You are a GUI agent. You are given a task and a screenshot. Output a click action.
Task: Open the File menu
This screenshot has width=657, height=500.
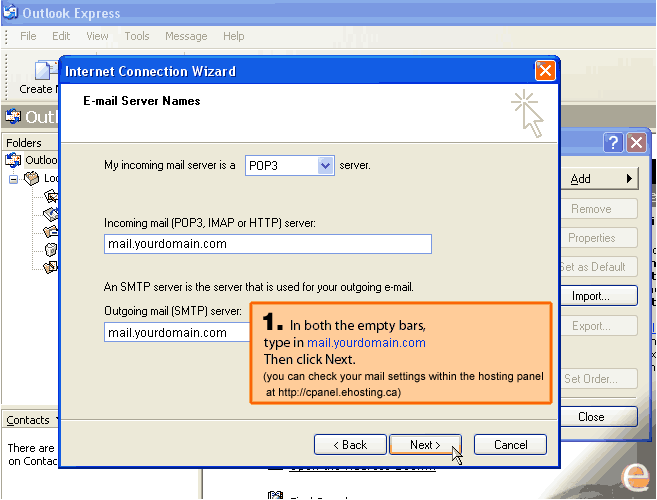[x=28, y=36]
